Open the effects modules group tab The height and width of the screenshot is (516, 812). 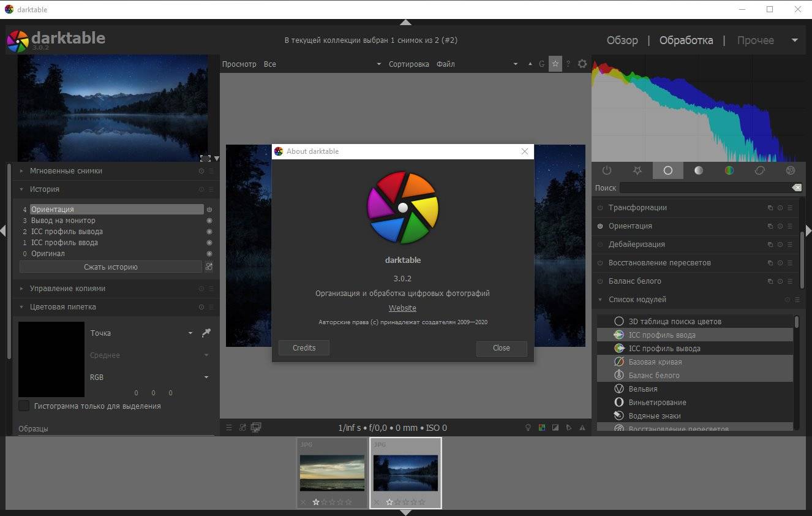(x=791, y=170)
